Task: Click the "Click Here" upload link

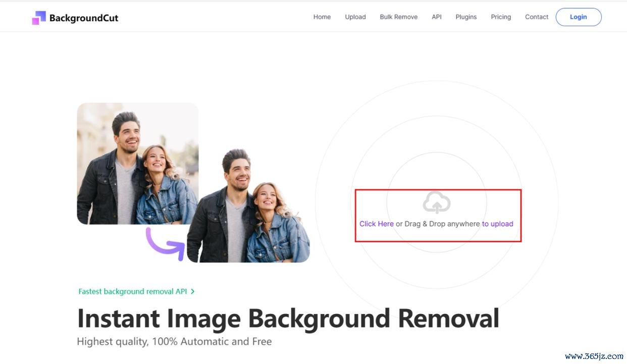Action: [x=377, y=224]
